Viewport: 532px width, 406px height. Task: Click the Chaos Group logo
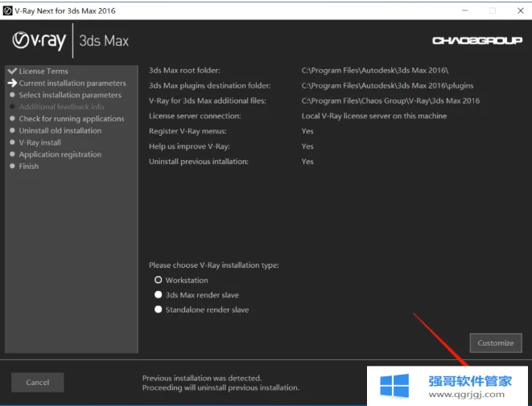pos(477,41)
